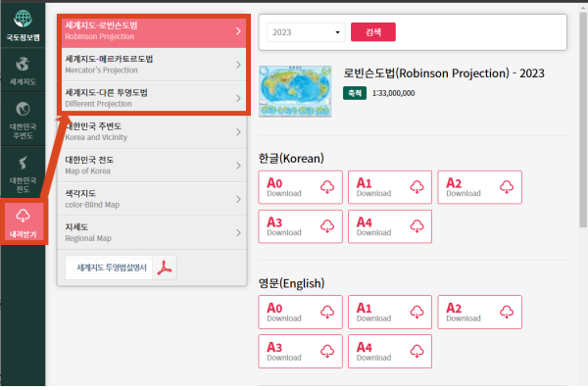This screenshot has width=588, height=390.
Task: Download English A0 map
Action: (301, 312)
